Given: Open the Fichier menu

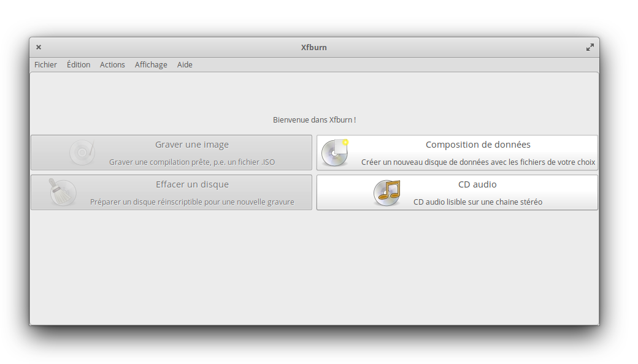Looking at the screenshot, I should (x=45, y=64).
